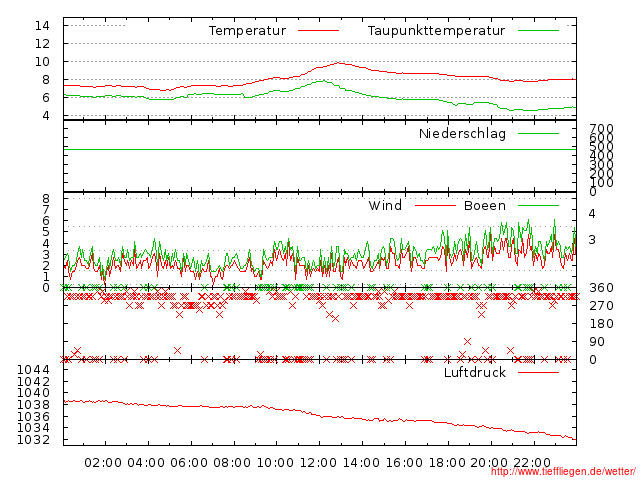Click the 360 wind direction axis value
Screen dimensions: 640x480
tap(601, 288)
